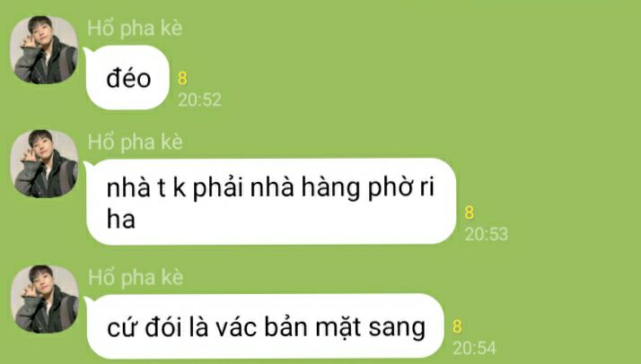View read count 8 next to the 20:52 message

(182, 78)
